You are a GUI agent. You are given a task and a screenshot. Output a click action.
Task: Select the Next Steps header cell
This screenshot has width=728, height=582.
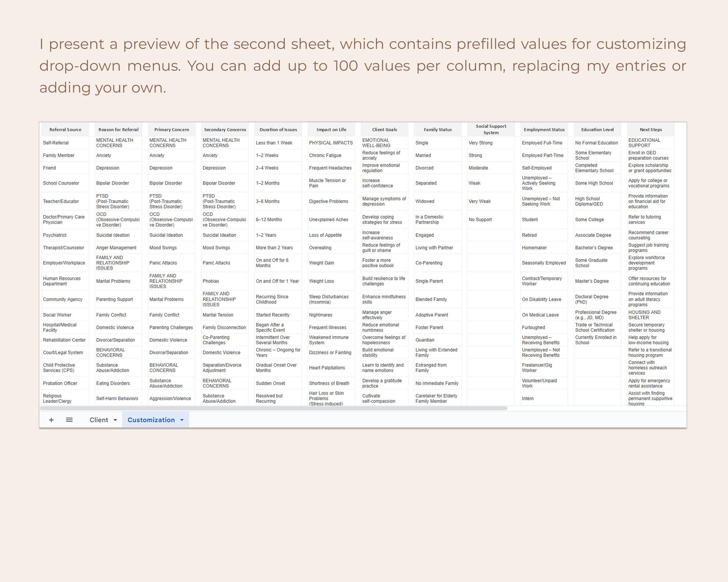[651, 129]
